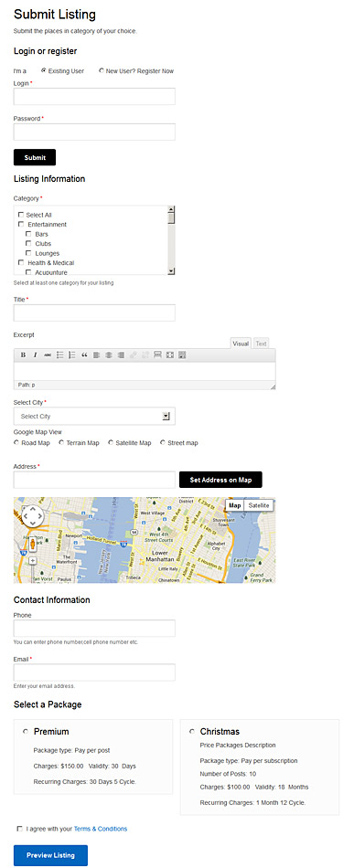343x868 pixels.
Task: Click the Excerpt editor resize handle
Action: click(272, 386)
